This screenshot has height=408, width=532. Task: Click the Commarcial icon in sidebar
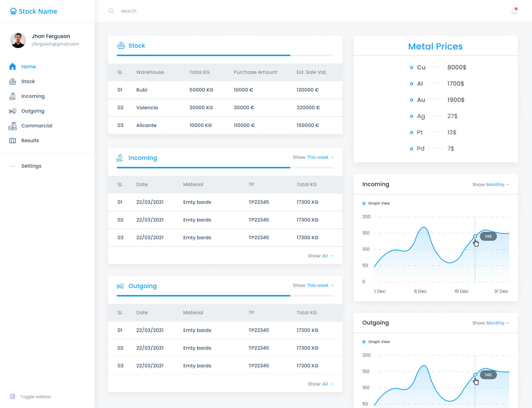[13, 126]
